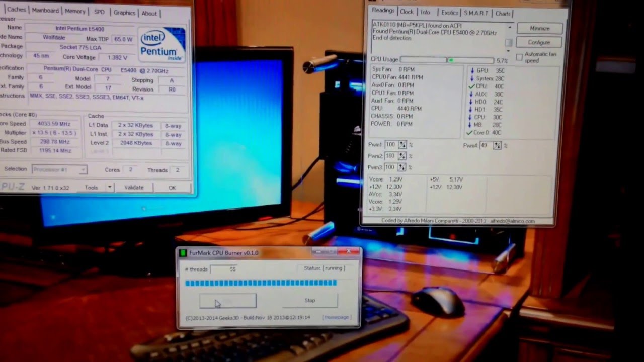Adjust the Pwm2 spinner arrows
644x362 pixels.
click(403, 156)
